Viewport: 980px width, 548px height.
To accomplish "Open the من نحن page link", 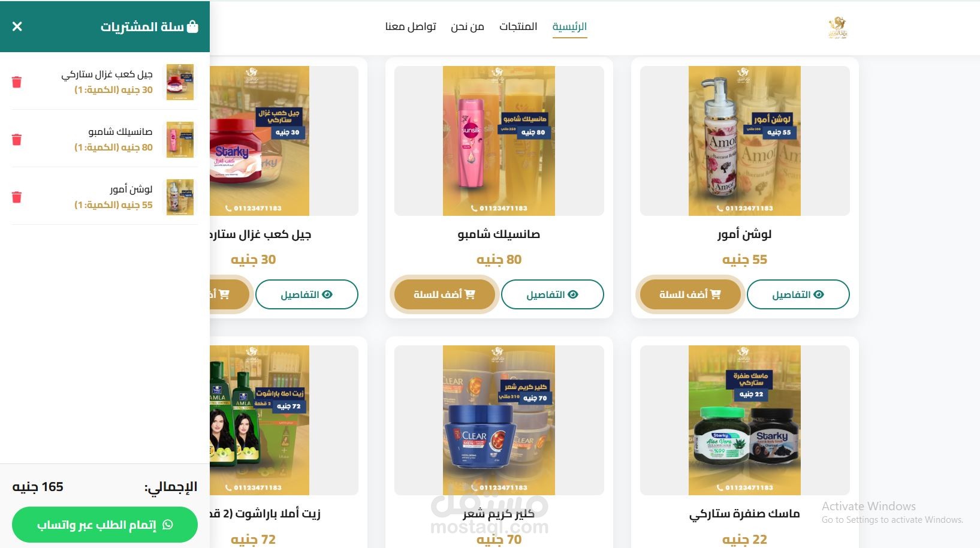I will [x=468, y=26].
